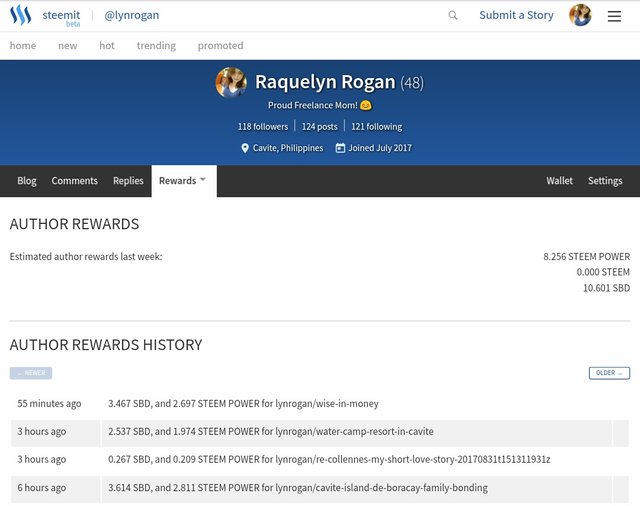Click the 10.601 SBD value

click(x=606, y=288)
